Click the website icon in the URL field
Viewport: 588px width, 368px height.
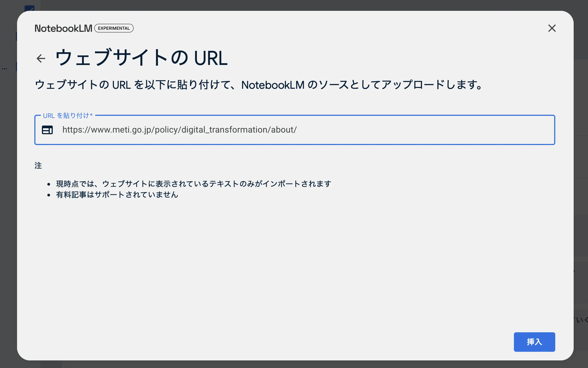[47, 130]
